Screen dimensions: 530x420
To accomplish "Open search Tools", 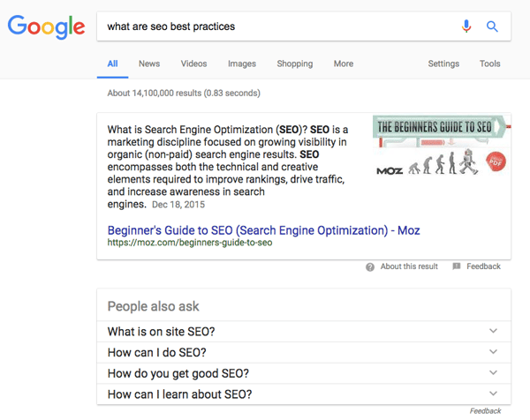I will click(489, 64).
